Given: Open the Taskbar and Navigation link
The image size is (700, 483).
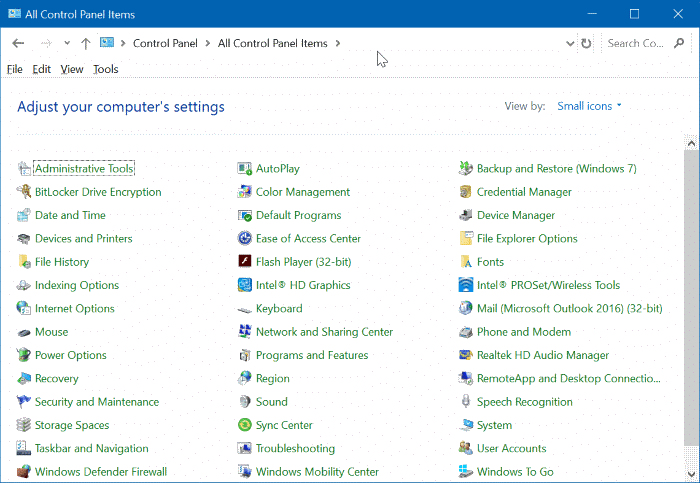Looking at the screenshot, I should [x=92, y=448].
